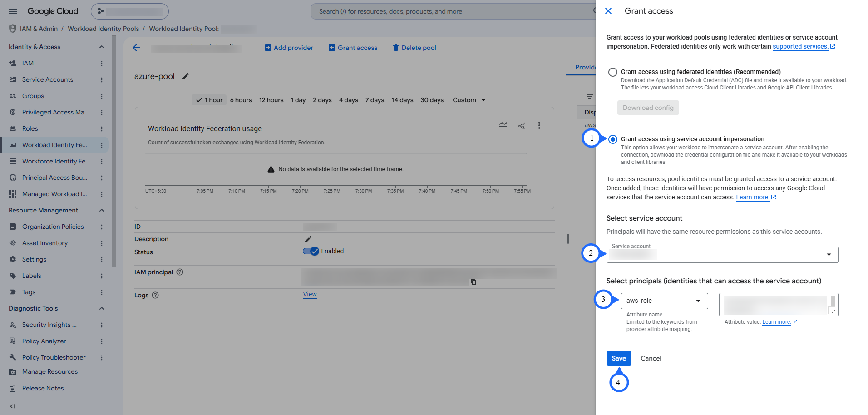868x415 pixels.
Task: Open the Service account dropdown
Action: [x=723, y=255]
